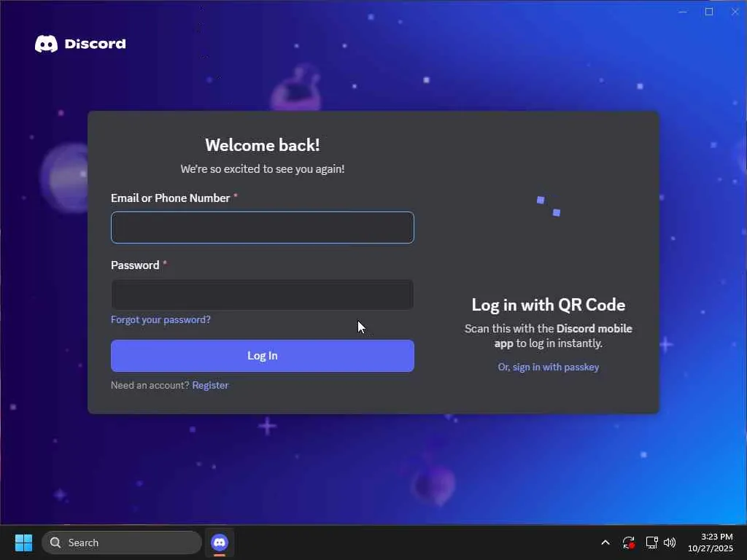
Task: Close the Discord window
Action: [x=735, y=12]
